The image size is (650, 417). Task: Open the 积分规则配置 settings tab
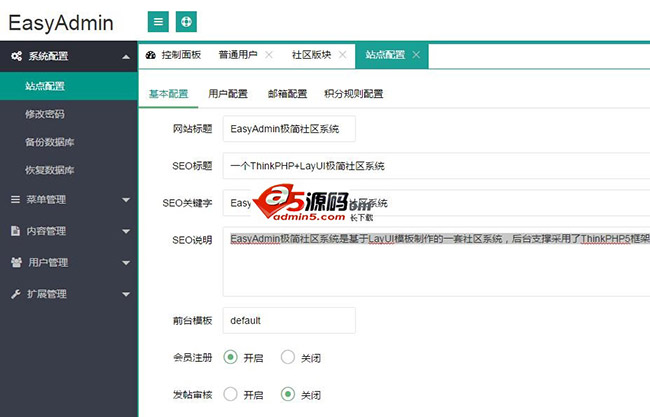tap(354, 94)
